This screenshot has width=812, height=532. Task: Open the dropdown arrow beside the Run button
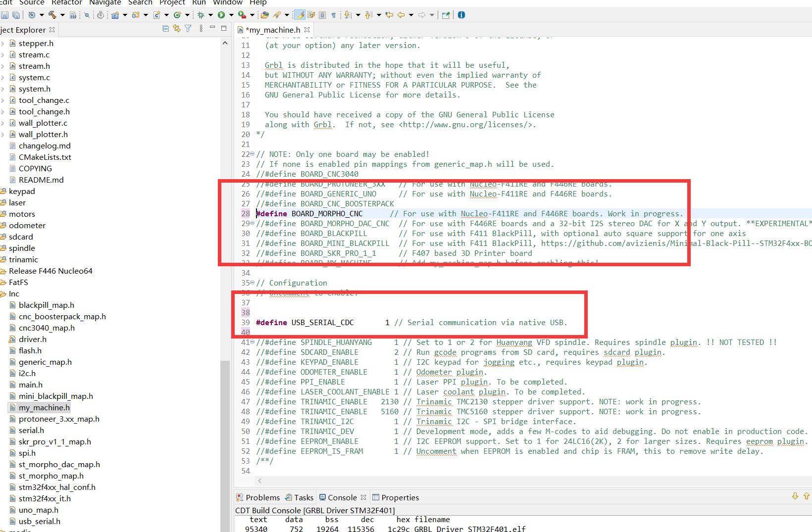[x=231, y=15]
